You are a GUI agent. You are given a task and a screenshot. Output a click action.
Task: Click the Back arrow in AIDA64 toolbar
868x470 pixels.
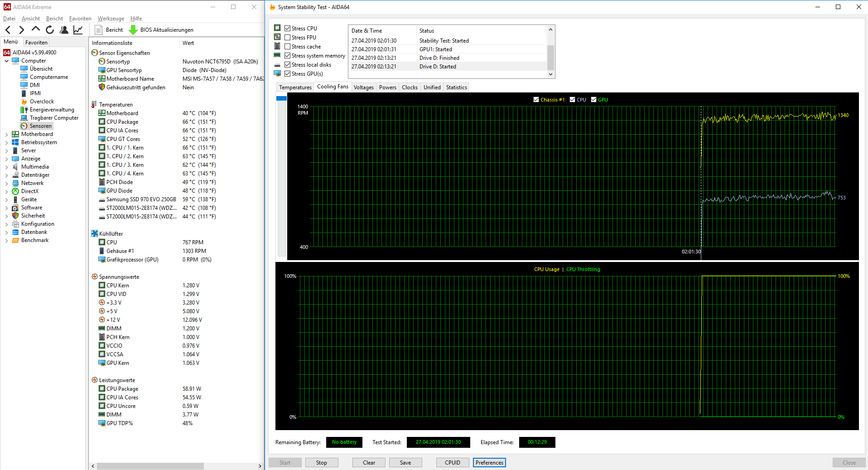pyautogui.click(x=8, y=30)
